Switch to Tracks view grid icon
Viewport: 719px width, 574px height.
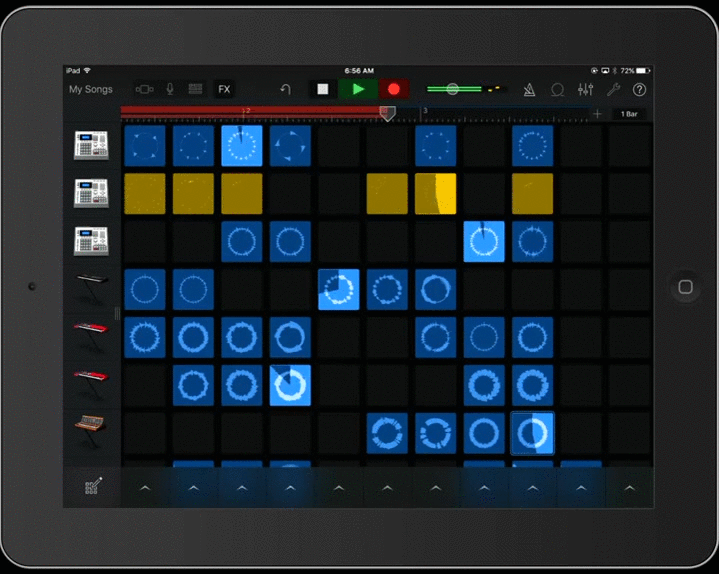195,89
